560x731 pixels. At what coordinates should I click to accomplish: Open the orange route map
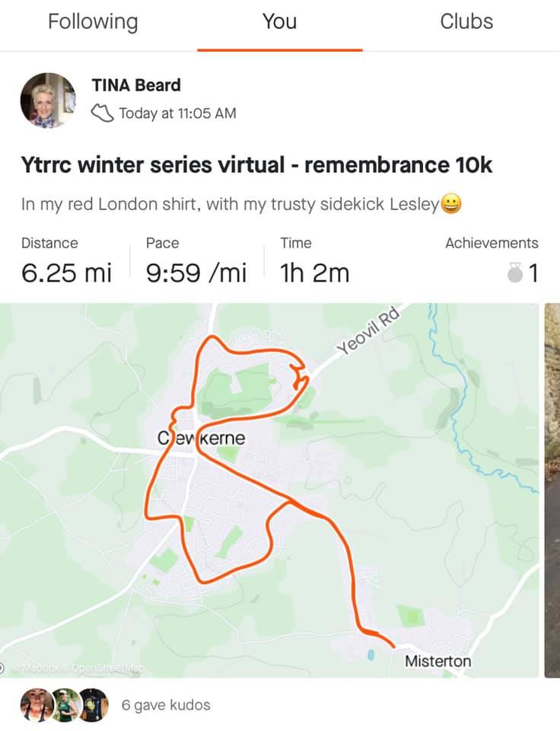(270, 490)
